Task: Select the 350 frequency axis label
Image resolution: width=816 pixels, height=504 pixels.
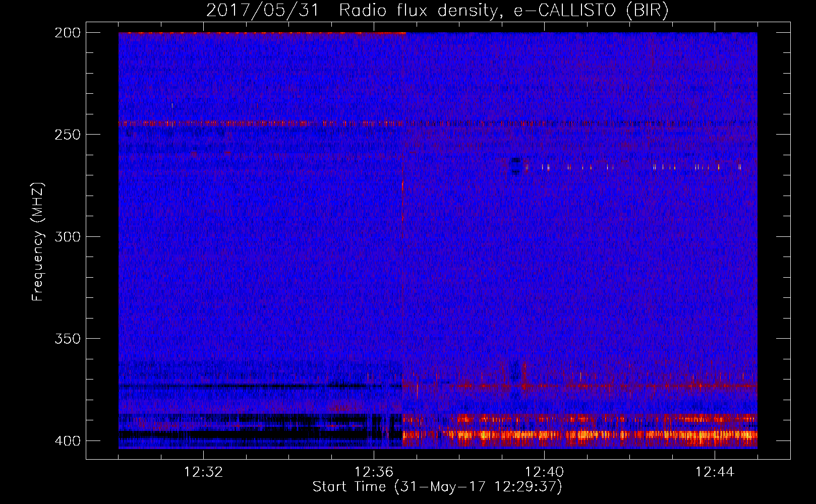Action: pos(67,339)
